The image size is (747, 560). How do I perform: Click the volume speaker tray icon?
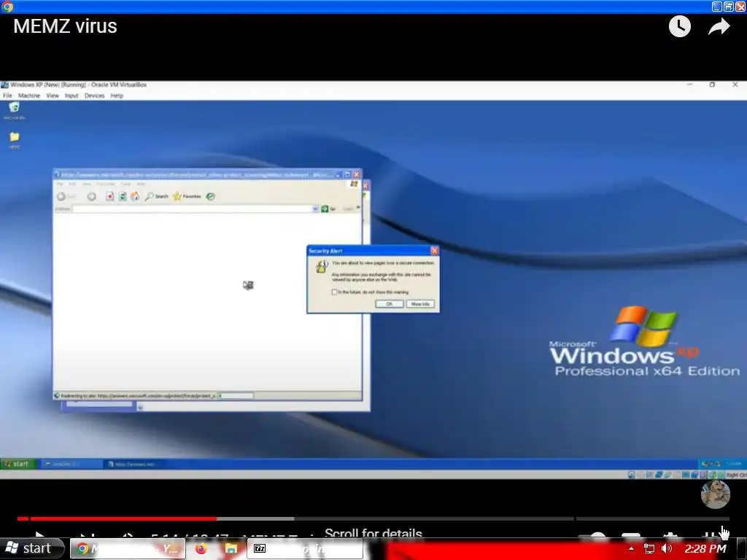click(667, 548)
